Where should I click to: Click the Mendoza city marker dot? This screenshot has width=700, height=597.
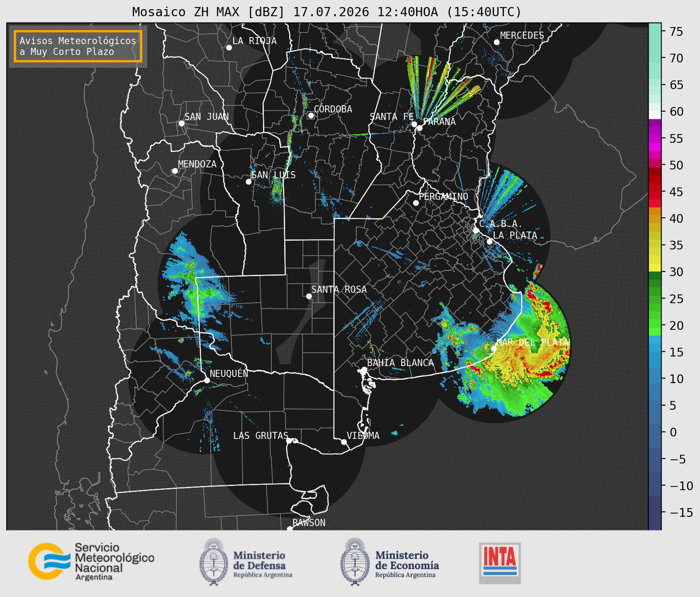click(175, 171)
